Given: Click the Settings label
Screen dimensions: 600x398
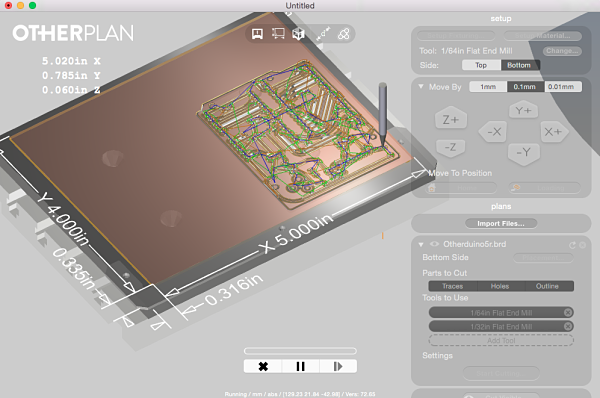Looking at the screenshot, I should click(x=437, y=356).
